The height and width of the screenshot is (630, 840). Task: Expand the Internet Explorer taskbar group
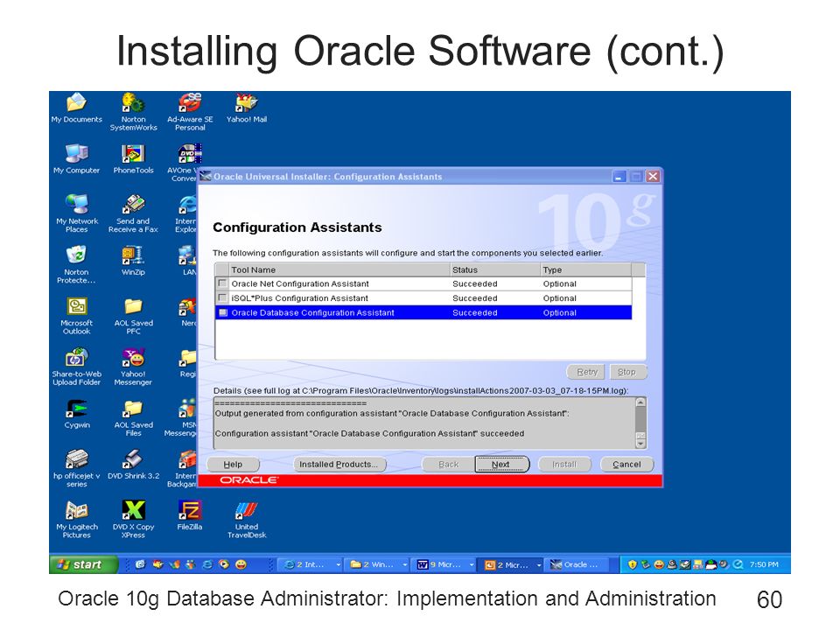[311, 564]
